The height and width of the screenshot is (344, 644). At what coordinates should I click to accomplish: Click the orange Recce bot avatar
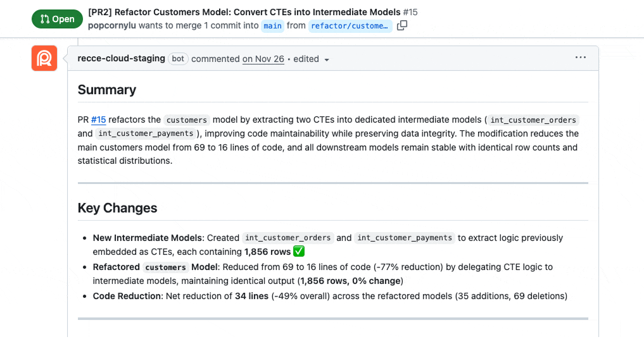pyautogui.click(x=44, y=59)
